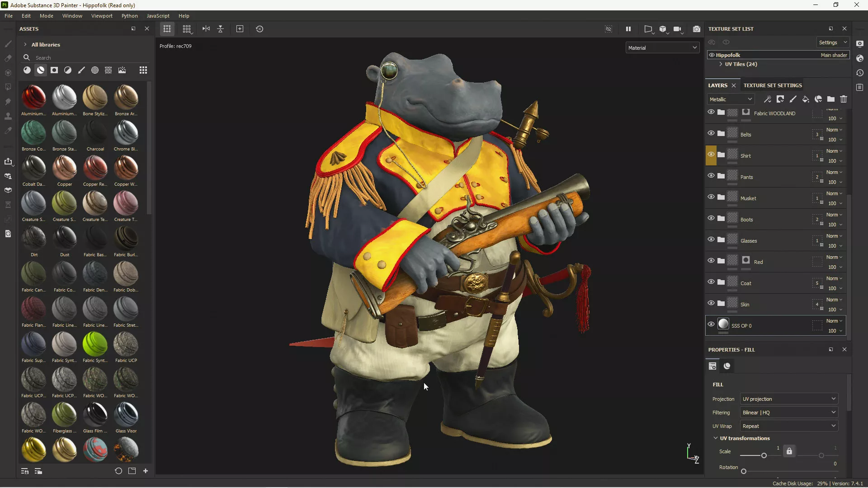Click the camera screenshot icon in viewport toolbar
868x488 pixels.
point(697,29)
